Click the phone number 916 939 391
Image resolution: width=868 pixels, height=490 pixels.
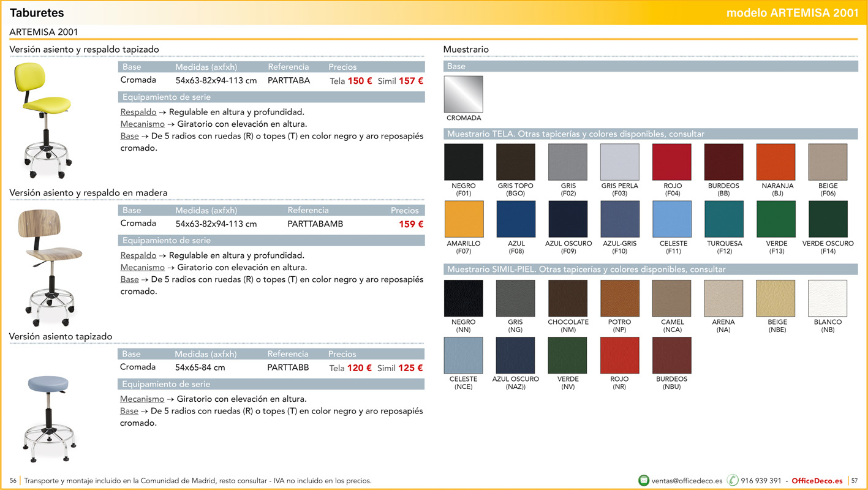[x=761, y=481]
